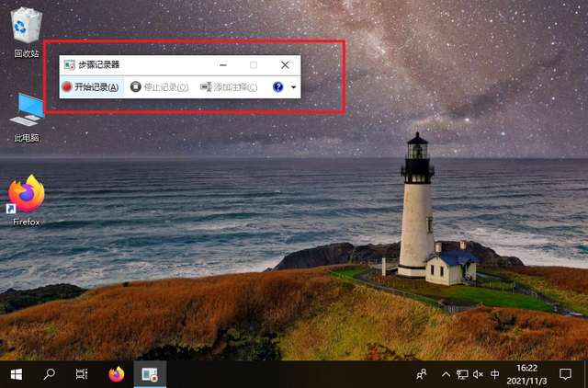Open the taskbar clock showing 16:22
The height and width of the screenshot is (388, 588).
point(528,374)
